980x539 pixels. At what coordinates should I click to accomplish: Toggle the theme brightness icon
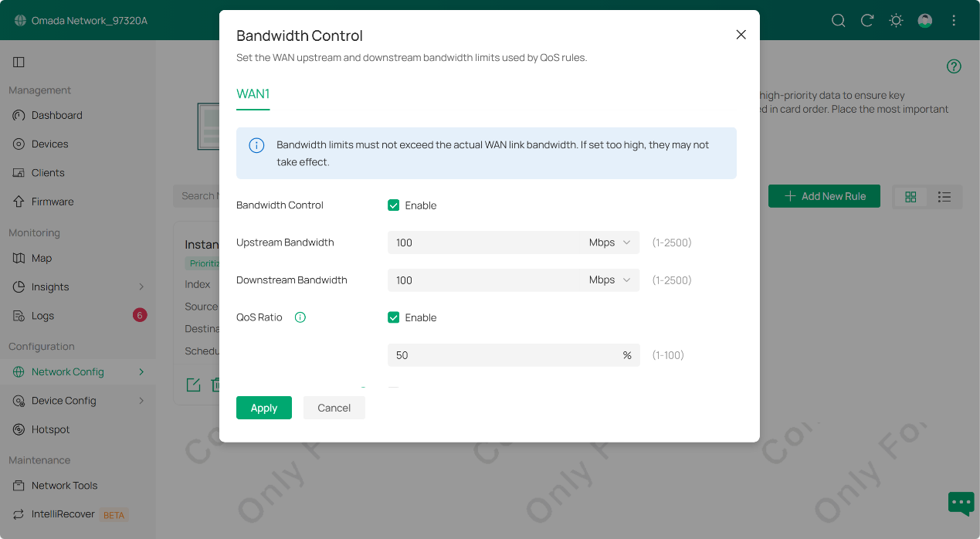tap(895, 21)
